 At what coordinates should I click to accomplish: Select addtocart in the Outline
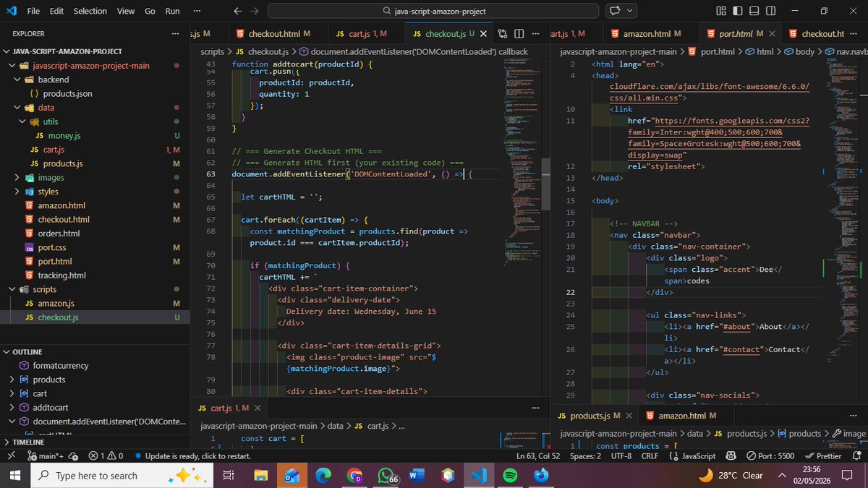tap(51, 408)
